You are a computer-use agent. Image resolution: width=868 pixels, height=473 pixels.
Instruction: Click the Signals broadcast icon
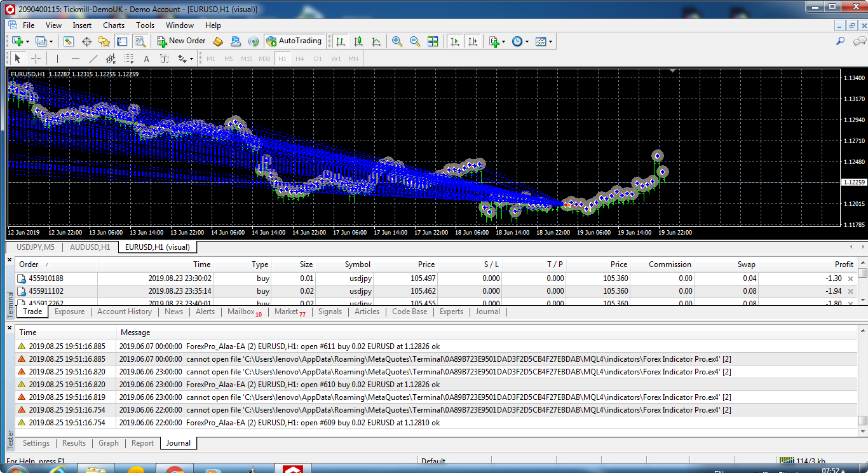(x=253, y=41)
